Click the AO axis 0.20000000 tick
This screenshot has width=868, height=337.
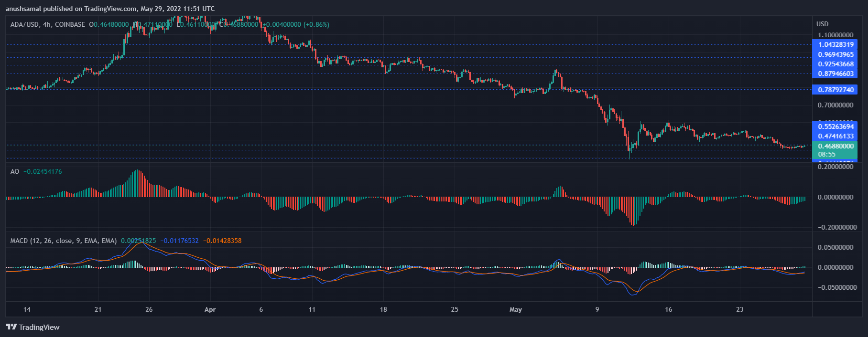coord(835,167)
